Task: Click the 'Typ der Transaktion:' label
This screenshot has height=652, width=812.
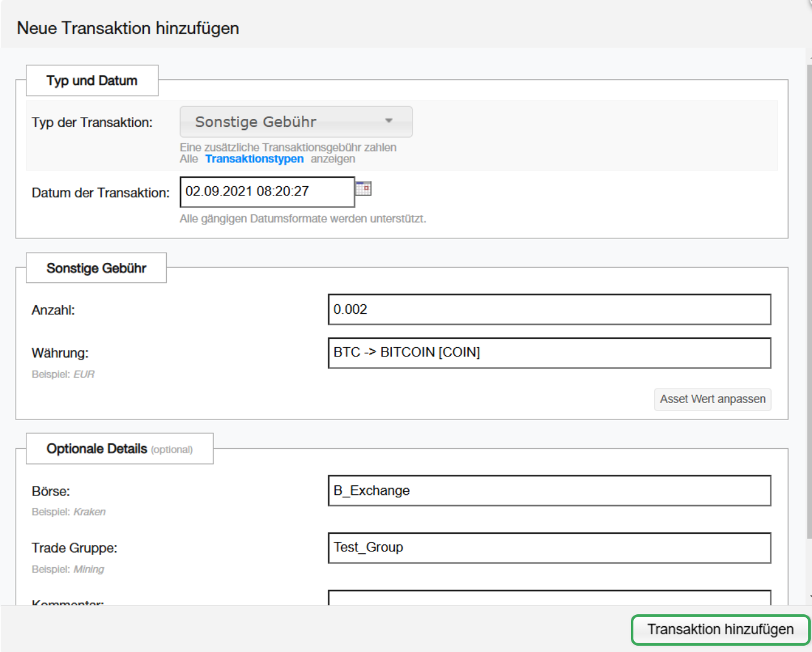Action: [x=92, y=123]
